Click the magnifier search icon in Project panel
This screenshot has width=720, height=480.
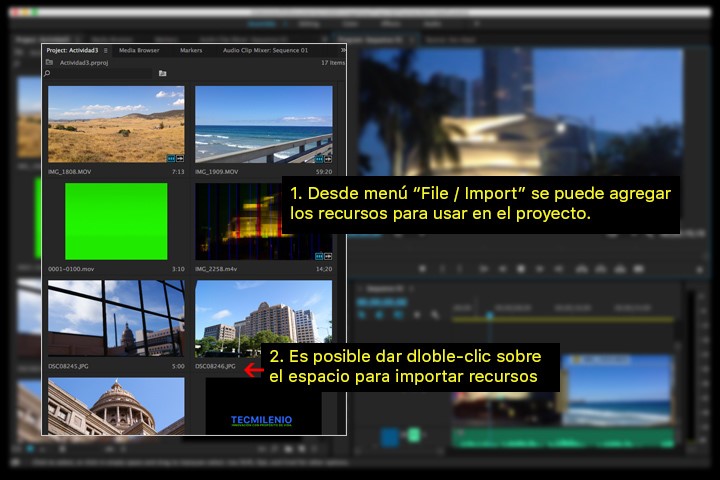pos(47,73)
